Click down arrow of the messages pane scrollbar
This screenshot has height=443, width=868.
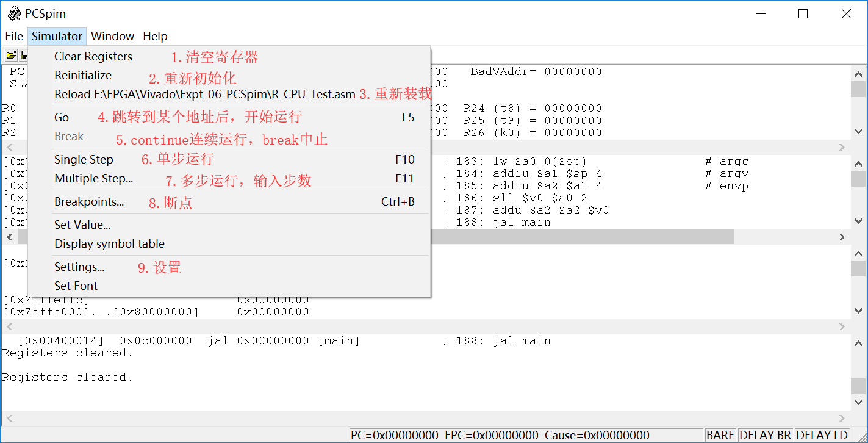(x=858, y=403)
